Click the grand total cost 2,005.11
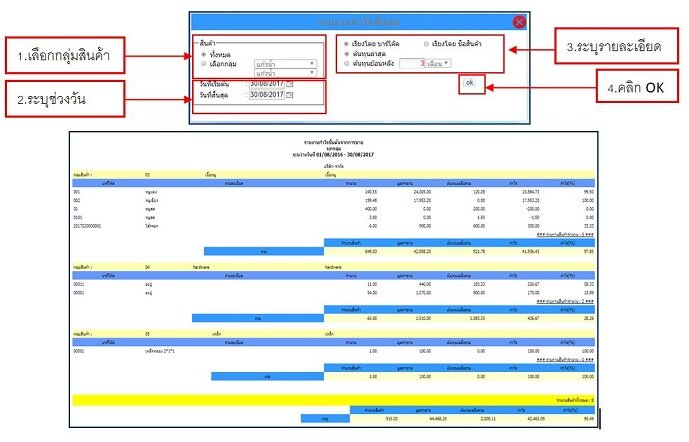The height and width of the screenshot is (442, 689). pos(488,419)
